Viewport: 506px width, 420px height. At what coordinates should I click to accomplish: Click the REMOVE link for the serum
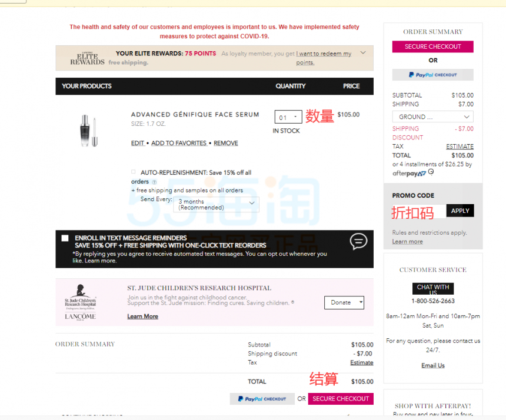pos(225,143)
